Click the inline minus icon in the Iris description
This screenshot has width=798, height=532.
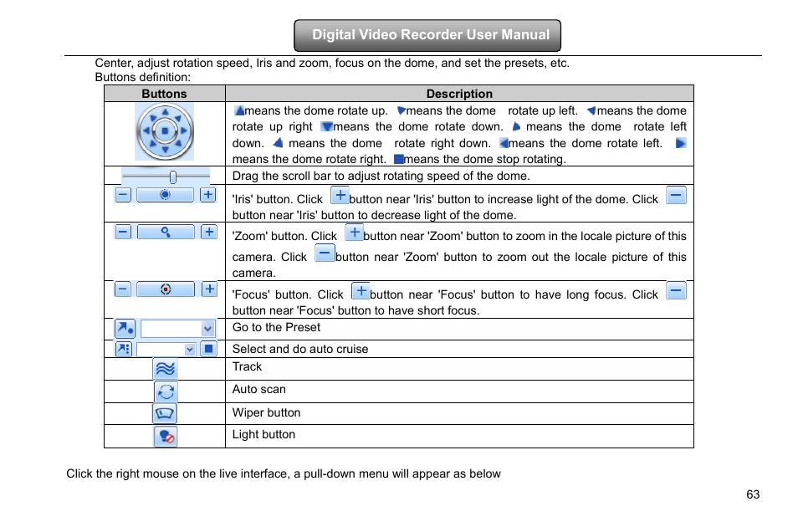click(677, 195)
